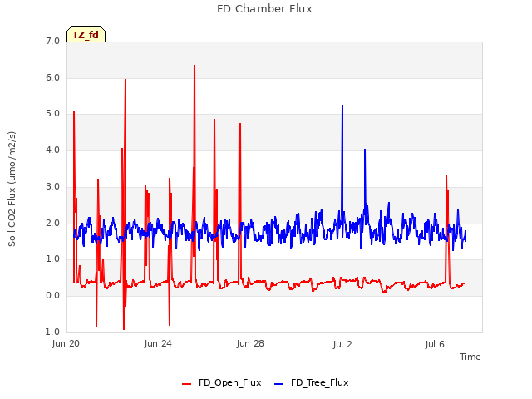Click the Soil CO2 Flux y-axis title

[12, 189]
